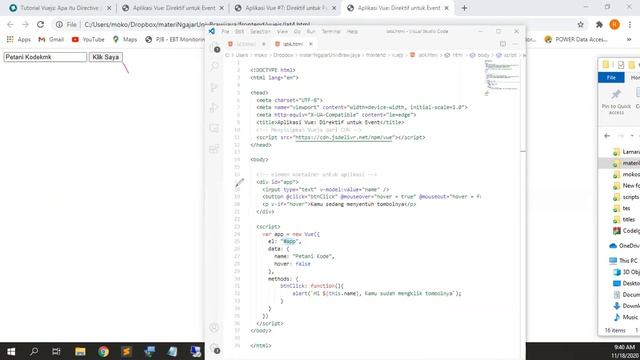Open VS Code View menu
640x360 pixels.
[x=282, y=31]
